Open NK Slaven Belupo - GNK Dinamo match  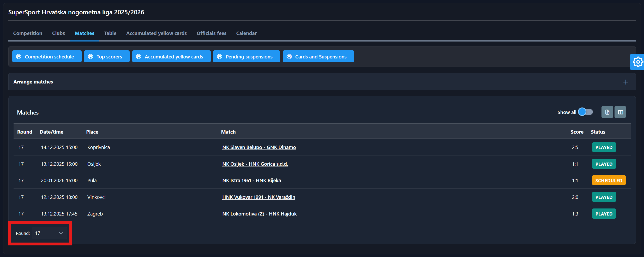[259, 147]
